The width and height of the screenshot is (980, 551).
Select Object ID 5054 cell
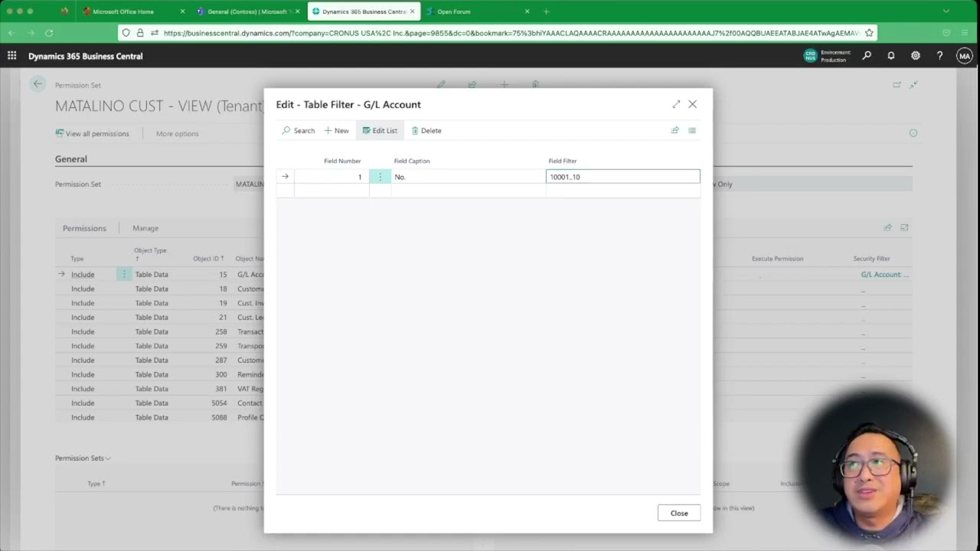tap(219, 403)
